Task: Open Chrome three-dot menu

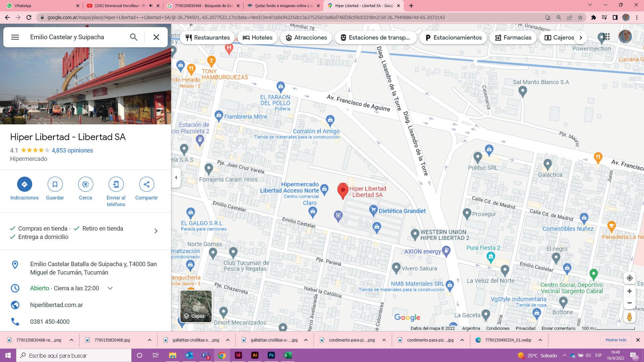Action: pyautogui.click(x=637, y=17)
